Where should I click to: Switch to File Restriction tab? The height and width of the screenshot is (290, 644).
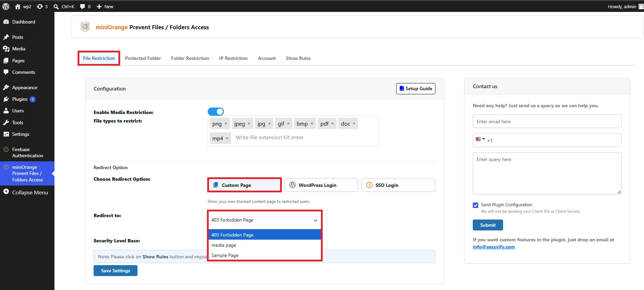[99, 58]
